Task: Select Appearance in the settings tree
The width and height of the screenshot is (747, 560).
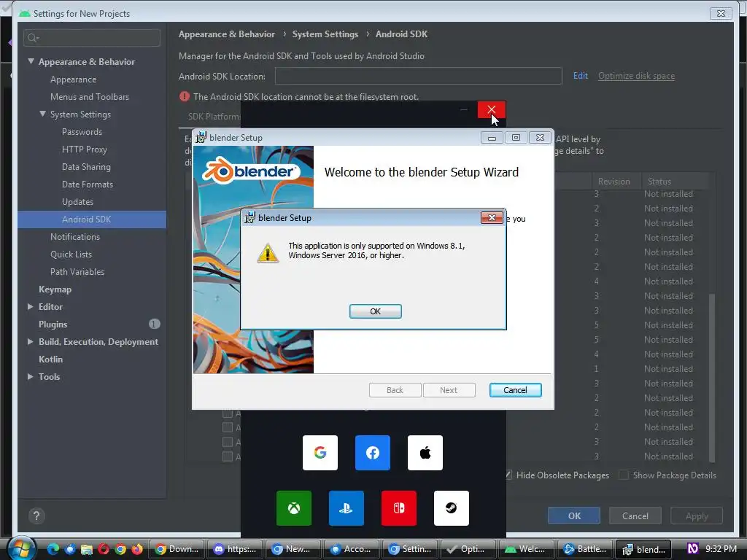Action: pos(74,79)
